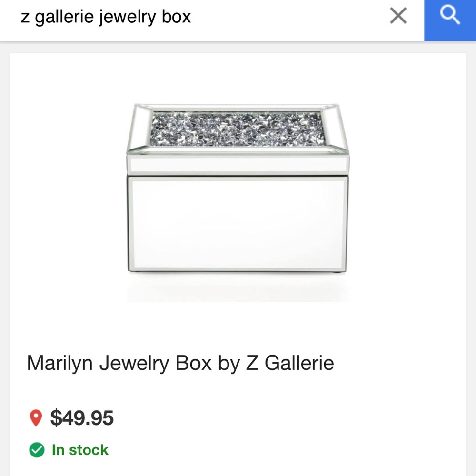
Task: Tap the magnifying glass to run the search
Action: point(449,16)
